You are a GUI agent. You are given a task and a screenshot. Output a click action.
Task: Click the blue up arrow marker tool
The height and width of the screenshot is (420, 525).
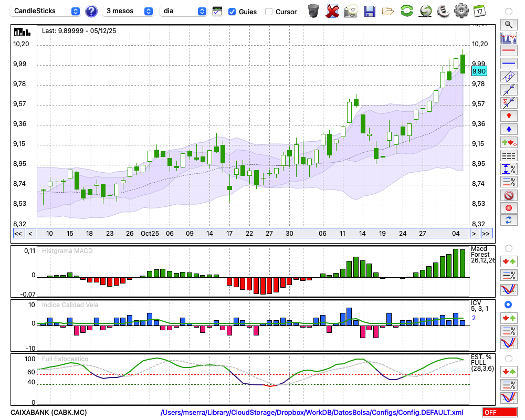(x=509, y=129)
